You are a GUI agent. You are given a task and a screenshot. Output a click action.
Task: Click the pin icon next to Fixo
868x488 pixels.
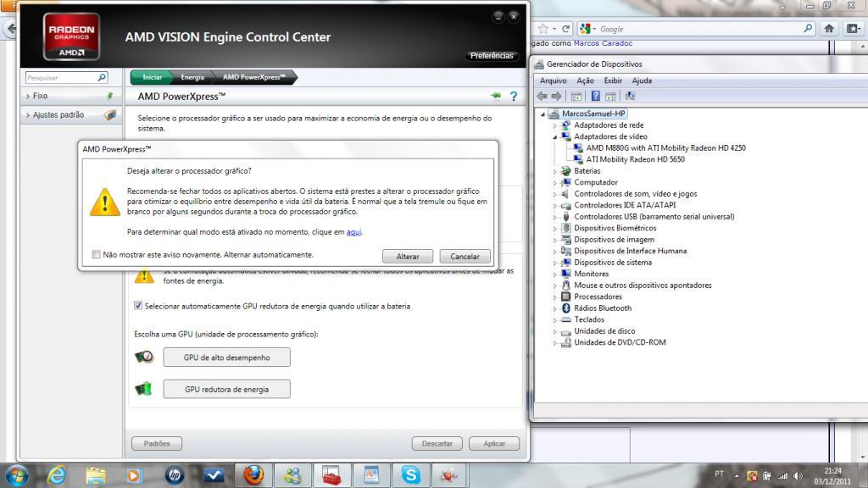pos(109,96)
